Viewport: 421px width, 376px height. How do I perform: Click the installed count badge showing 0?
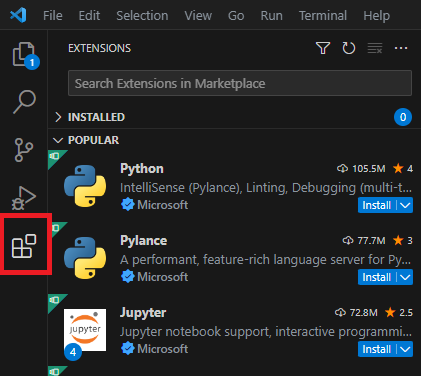tap(403, 117)
